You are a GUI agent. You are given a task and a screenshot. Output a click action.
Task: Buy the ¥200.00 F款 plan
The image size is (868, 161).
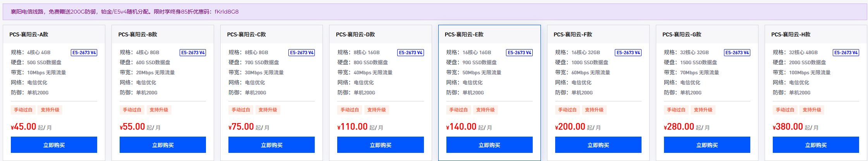[x=598, y=145]
